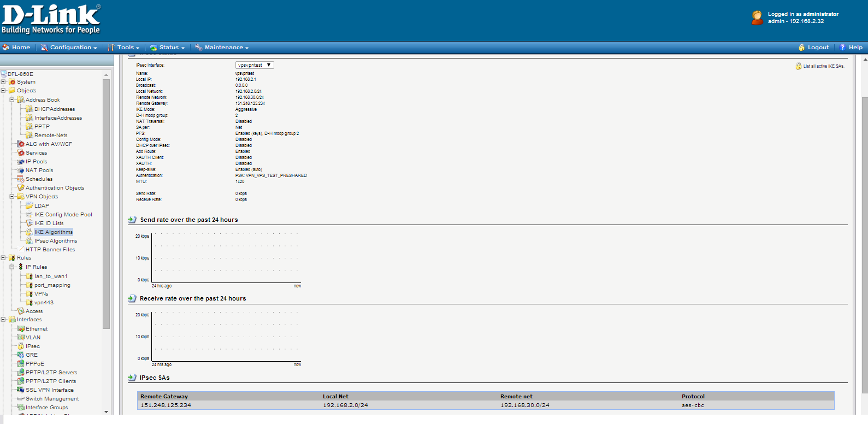Click the sidebar scroll down arrow

(106, 412)
